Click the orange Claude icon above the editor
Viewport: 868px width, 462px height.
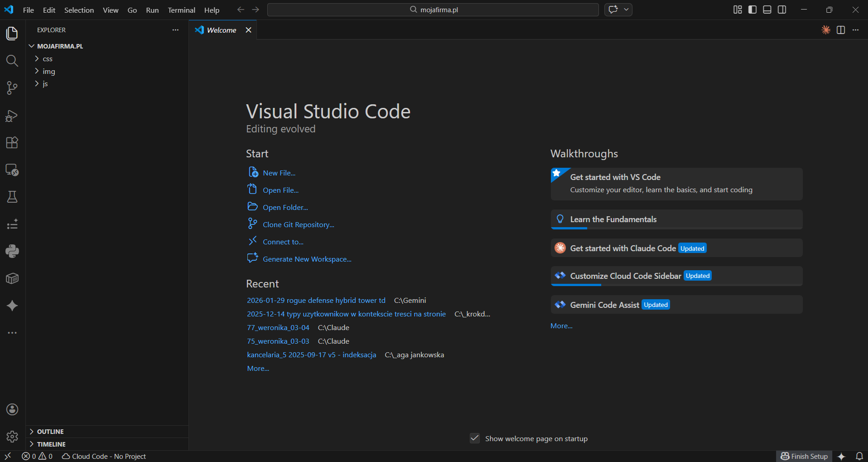coord(825,30)
